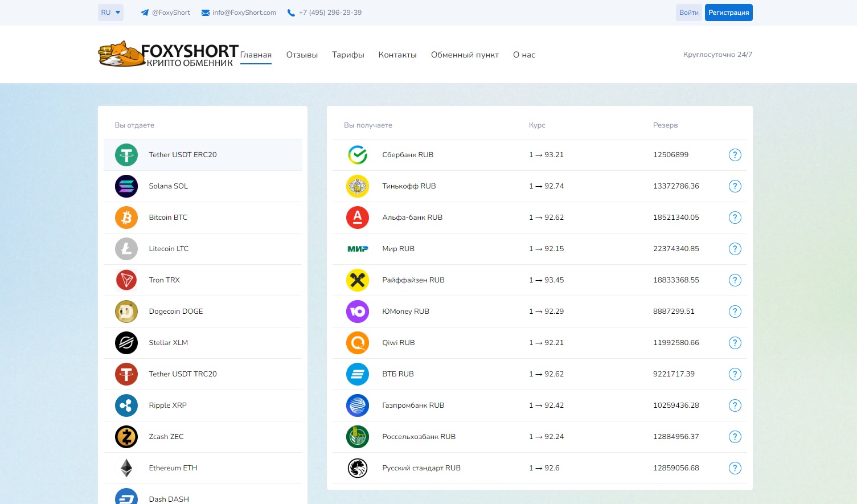
Task: Click the Сбербанк rate 1 → 93.21
Action: coord(546,155)
